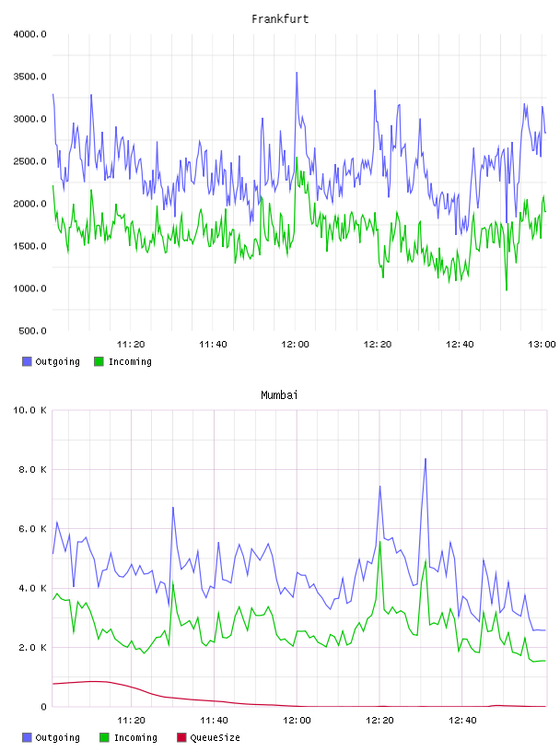Click the Frankfurt outgoing peak at 12:00

tap(297, 74)
